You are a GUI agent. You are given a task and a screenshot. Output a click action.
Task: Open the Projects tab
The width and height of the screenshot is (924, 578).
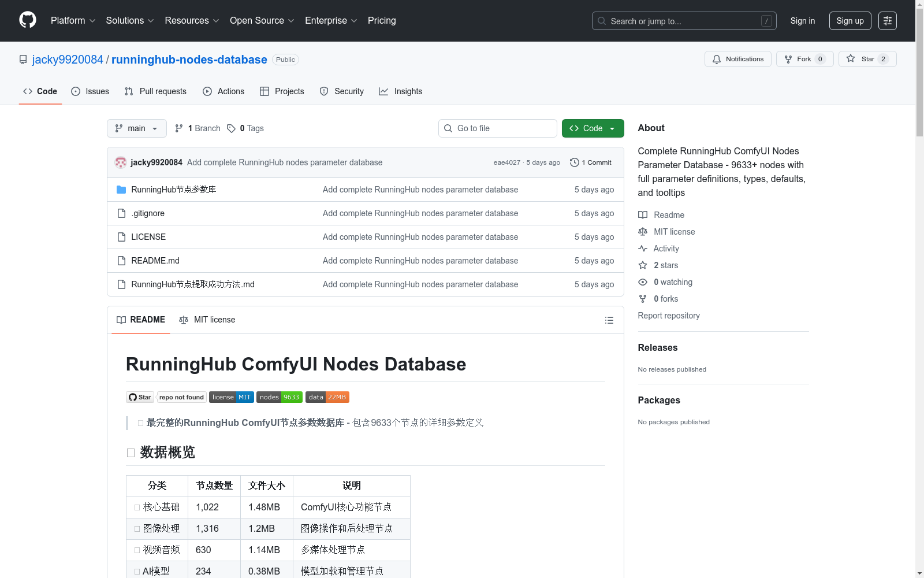click(282, 91)
